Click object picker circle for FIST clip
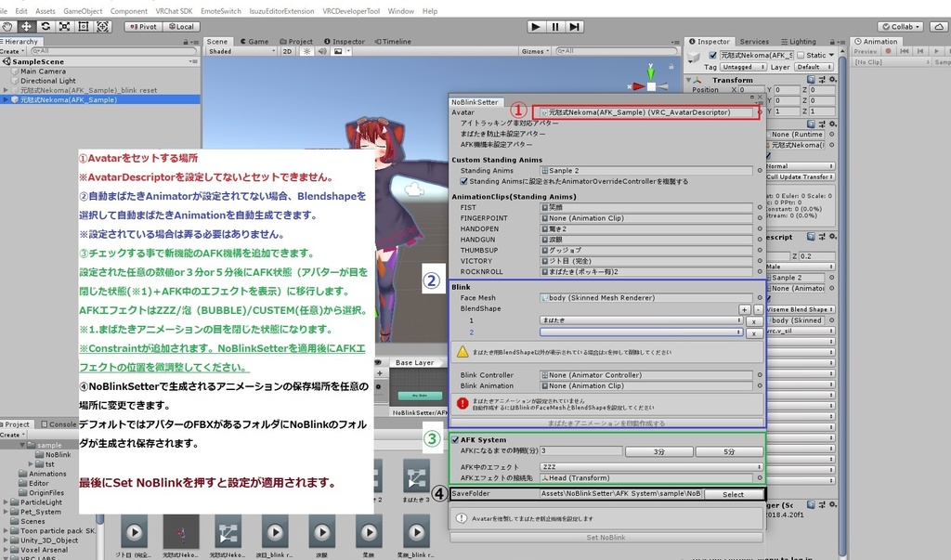The image size is (951, 560). [x=760, y=207]
